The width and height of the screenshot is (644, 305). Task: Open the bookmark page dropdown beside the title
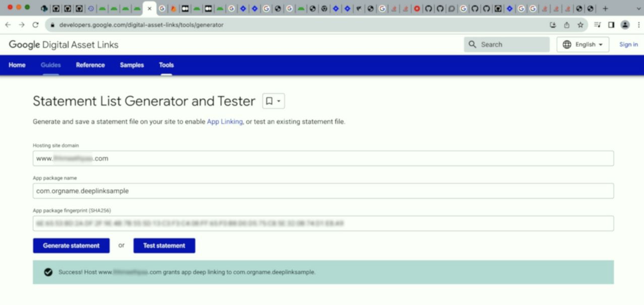(273, 101)
